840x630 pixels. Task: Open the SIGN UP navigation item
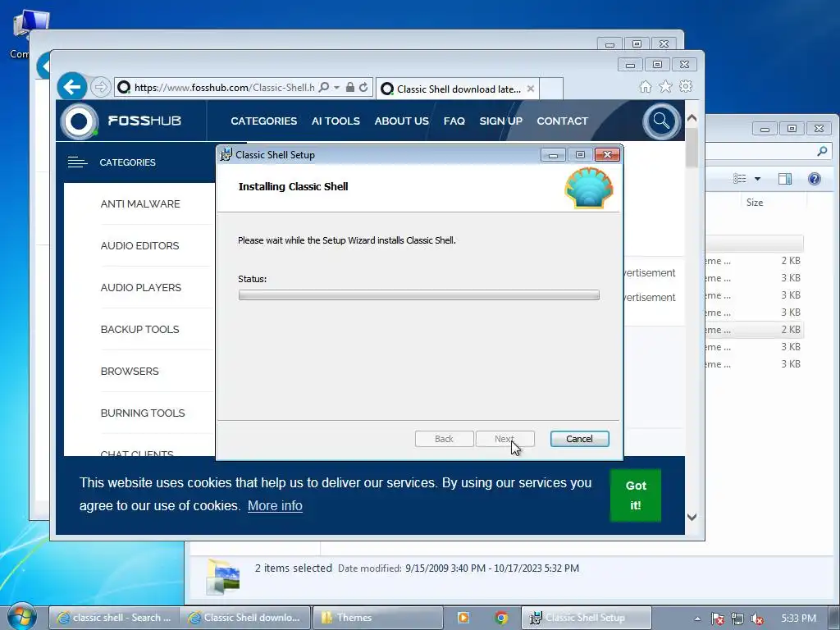(x=500, y=121)
